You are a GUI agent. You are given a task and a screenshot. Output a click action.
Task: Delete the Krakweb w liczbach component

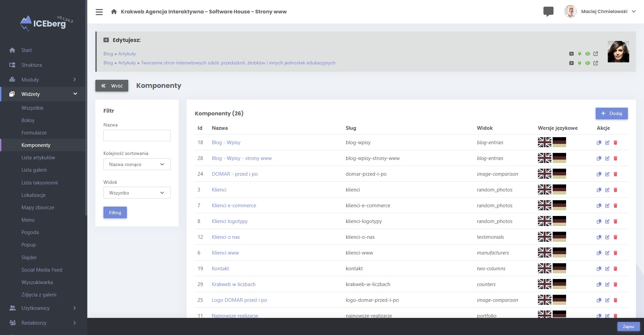click(615, 284)
